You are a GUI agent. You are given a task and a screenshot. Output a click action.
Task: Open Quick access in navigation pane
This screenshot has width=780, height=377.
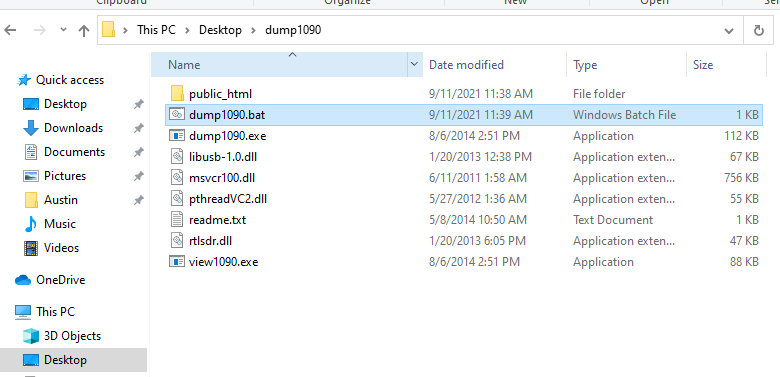pyautogui.click(x=70, y=80)
